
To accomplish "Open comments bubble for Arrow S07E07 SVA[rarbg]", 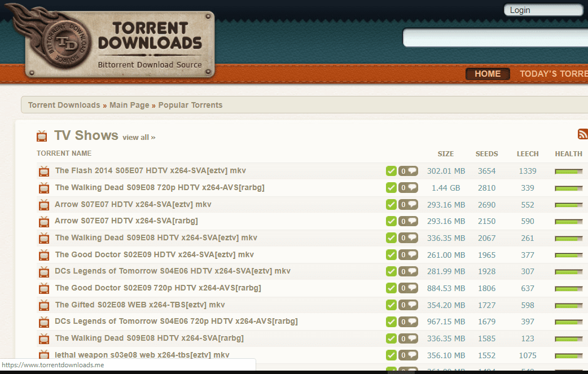I will 408,222.
